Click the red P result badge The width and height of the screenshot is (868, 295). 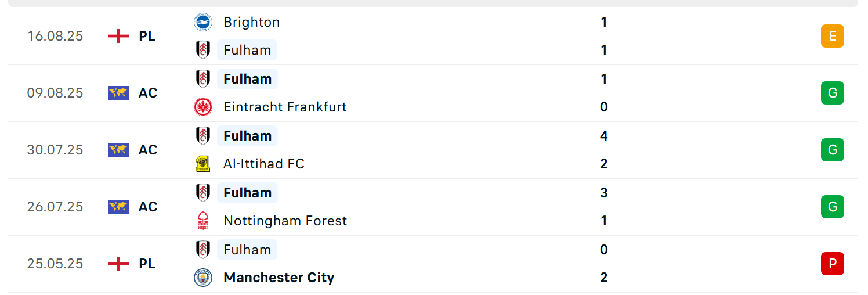(x=833, y=264)
